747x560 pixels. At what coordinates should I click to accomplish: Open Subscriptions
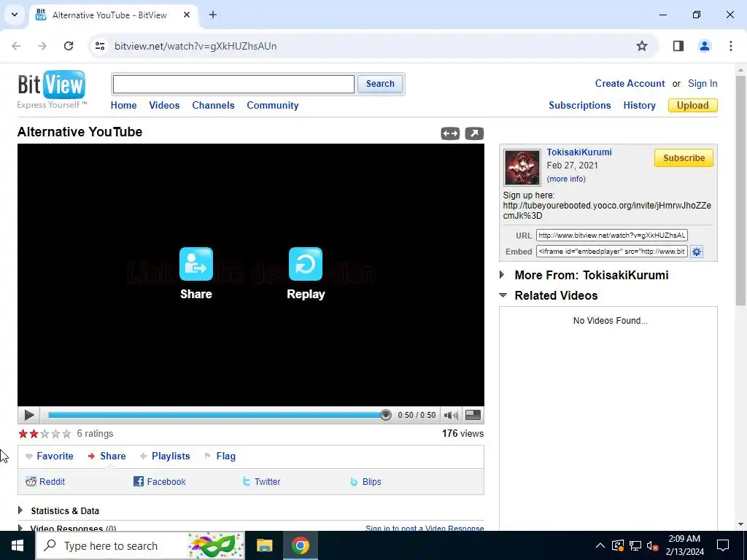[x=579, y=105]
